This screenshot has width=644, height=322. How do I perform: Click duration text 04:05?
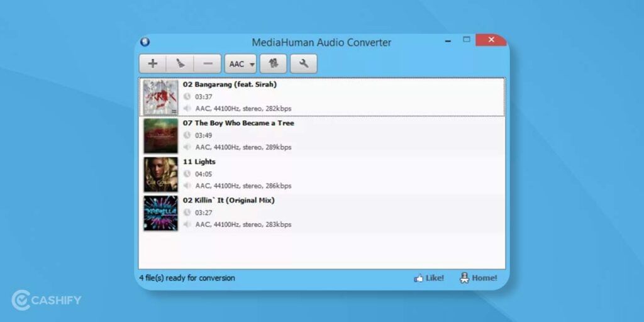tap(203, 174)
